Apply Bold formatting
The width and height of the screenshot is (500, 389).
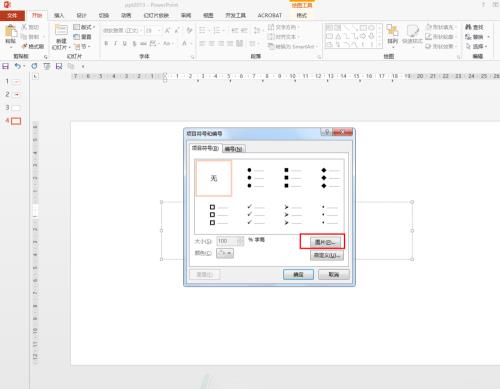(106, 43)
